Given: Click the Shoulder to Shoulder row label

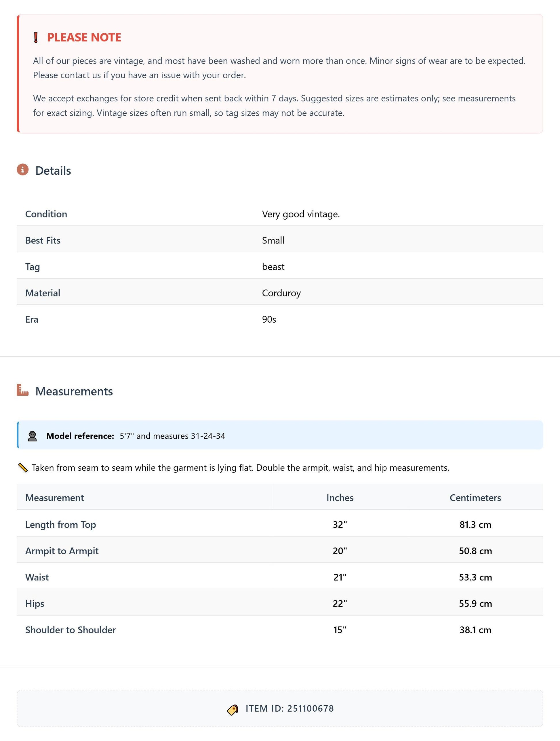Looking at the screenshot, I should [x=71, y=630].
